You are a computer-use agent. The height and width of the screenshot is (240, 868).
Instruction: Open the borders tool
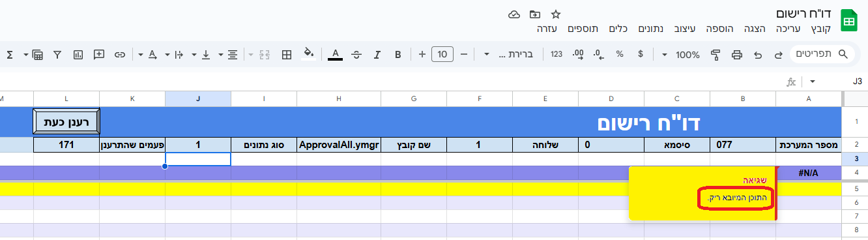286,54
